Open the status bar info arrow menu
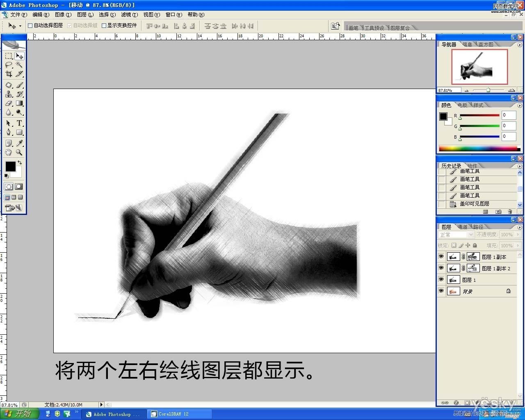The width and height of the screenshot is (525, 420). [x=101, y=405]
